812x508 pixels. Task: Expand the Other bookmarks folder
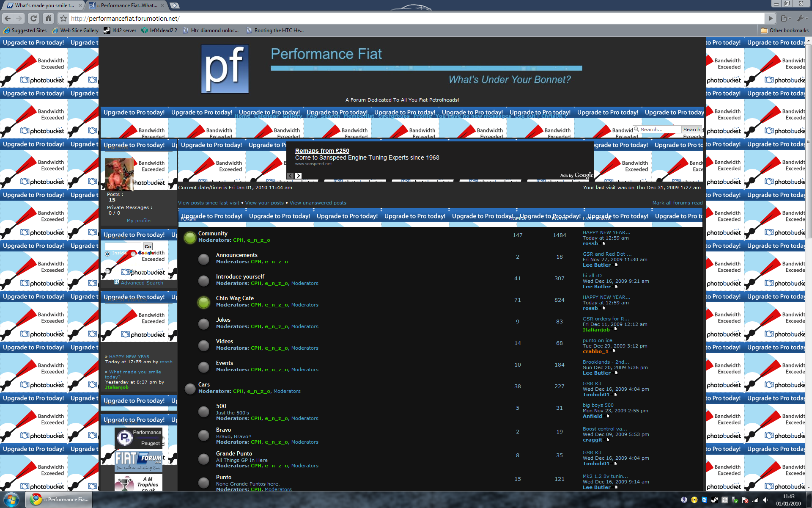tap(785, 30)
